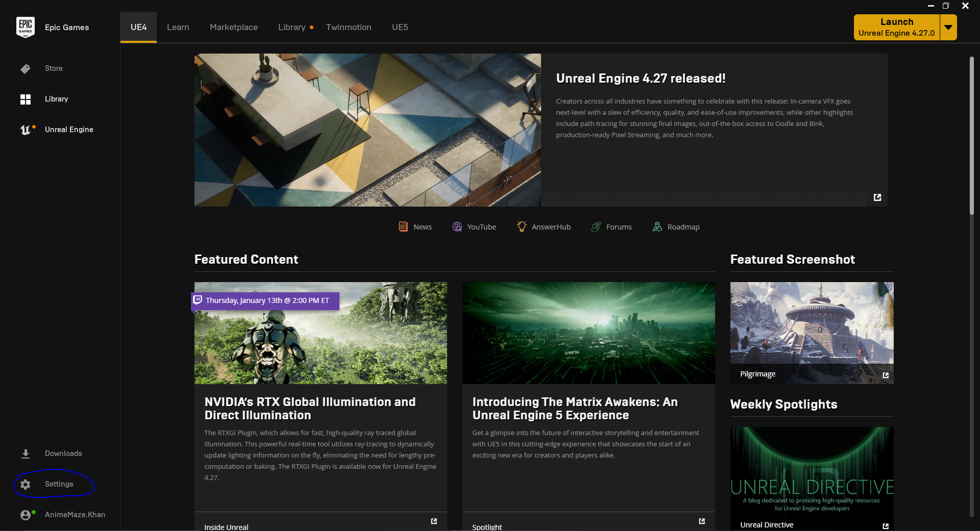Click the YouTube globe icon
The height and width of the screenshot is (531, 980).
(457, 226)
